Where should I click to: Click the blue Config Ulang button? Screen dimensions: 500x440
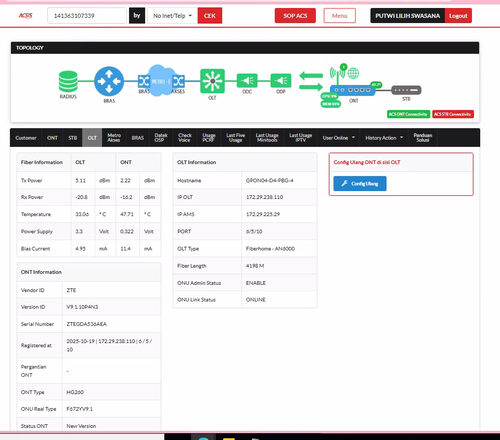pos(360,184)
